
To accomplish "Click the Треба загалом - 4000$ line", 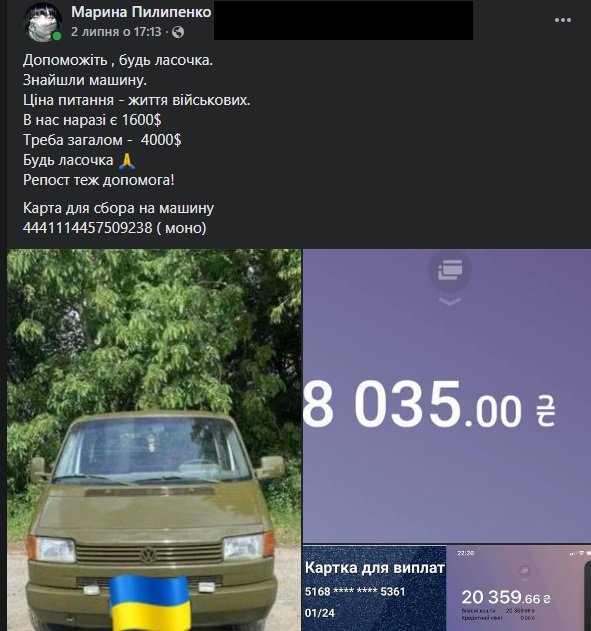I will (102, 140).
